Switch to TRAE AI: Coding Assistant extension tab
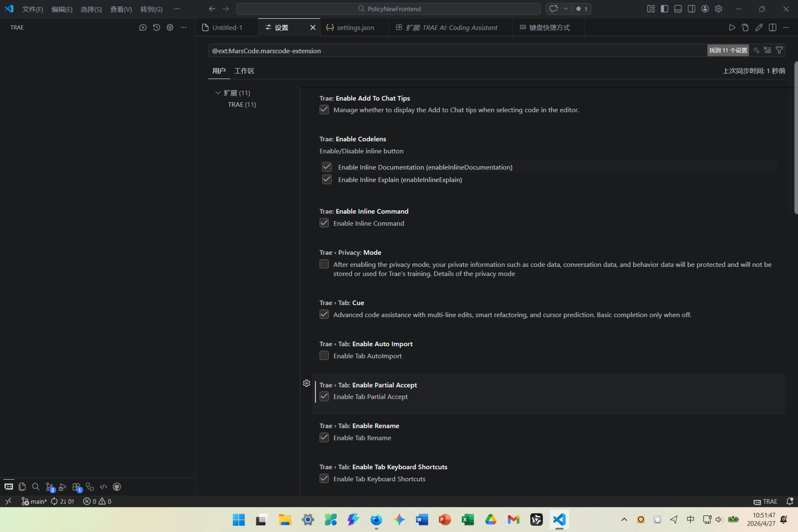 point(451,27)
